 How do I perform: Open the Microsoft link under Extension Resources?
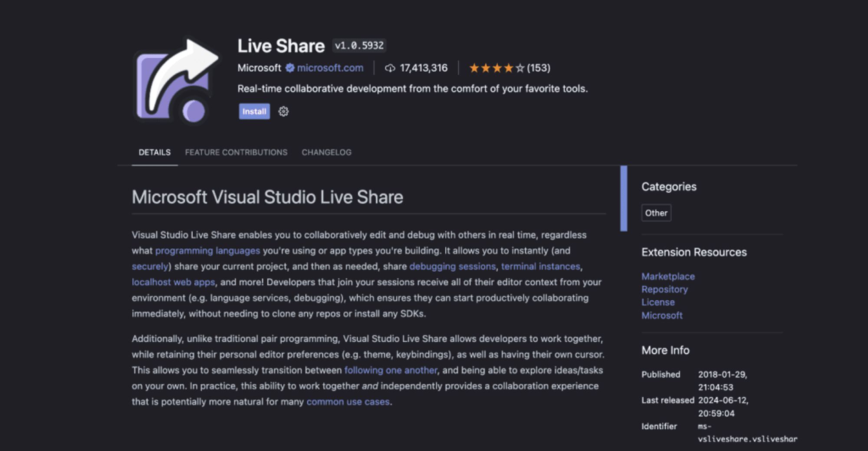pos(662,316)
